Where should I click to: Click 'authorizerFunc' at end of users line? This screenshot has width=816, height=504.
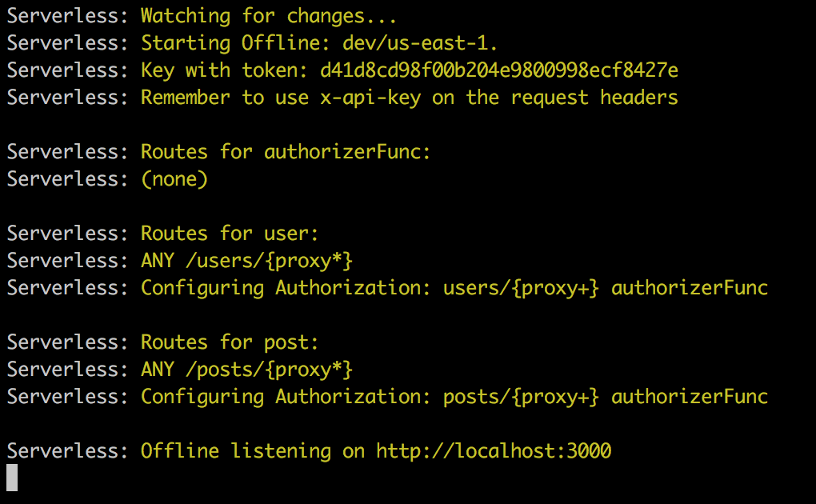[x=690, y=288]
